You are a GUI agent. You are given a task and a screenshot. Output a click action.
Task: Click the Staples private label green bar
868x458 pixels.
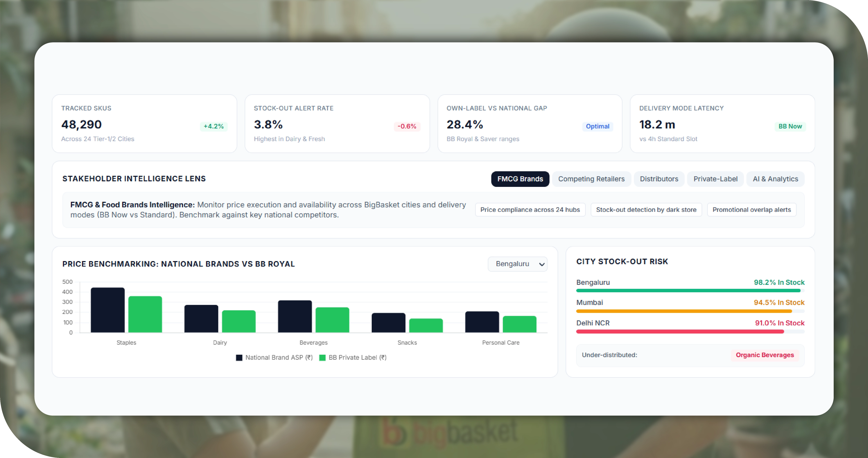pyautogui.click(x=145, y=314)
